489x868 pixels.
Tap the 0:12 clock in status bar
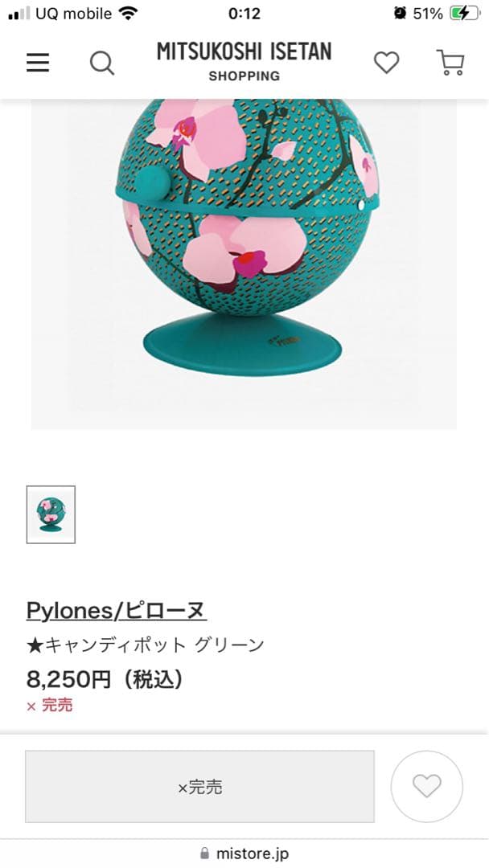(x=244, y=14)
